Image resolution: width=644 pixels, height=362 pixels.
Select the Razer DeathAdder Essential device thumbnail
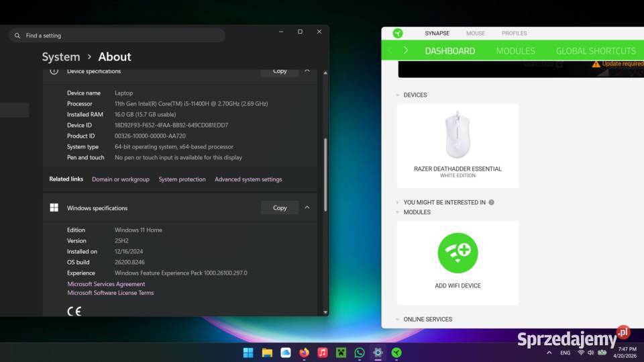(x=458, y=136)
